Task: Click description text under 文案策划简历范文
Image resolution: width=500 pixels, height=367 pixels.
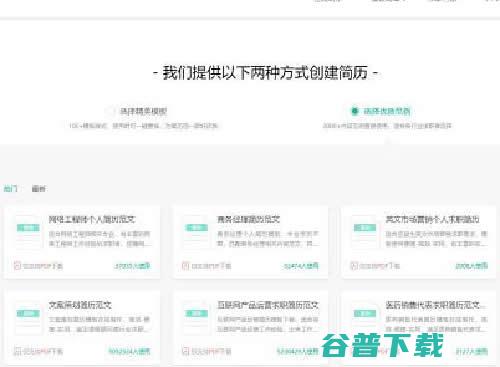Action: coord(99,324)
